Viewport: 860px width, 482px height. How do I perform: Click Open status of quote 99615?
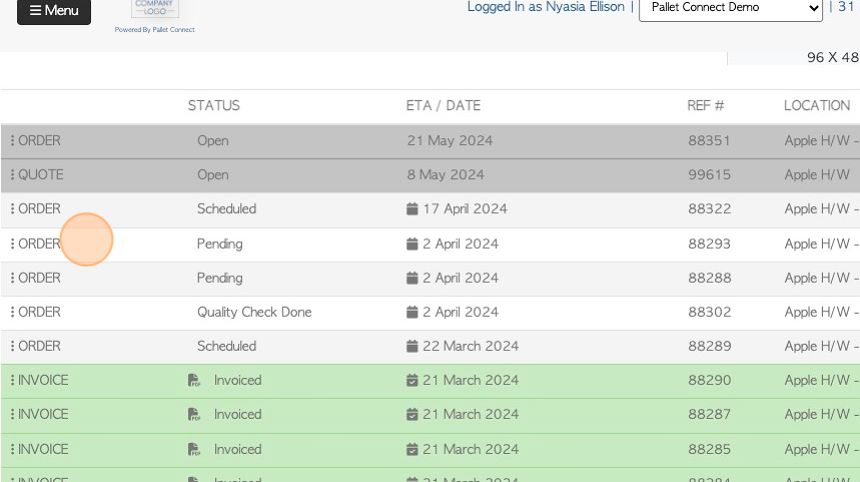pos(213,174)
